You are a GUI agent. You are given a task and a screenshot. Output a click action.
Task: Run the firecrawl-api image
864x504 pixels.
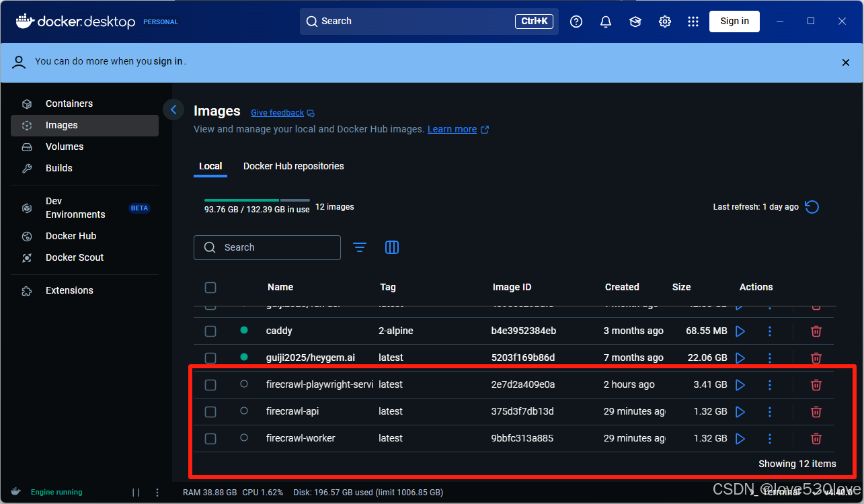tap(740, 412)
